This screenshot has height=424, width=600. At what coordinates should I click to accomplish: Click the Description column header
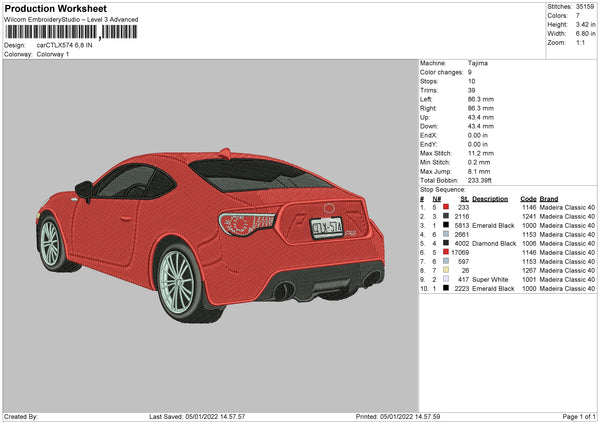pos(490,198)
